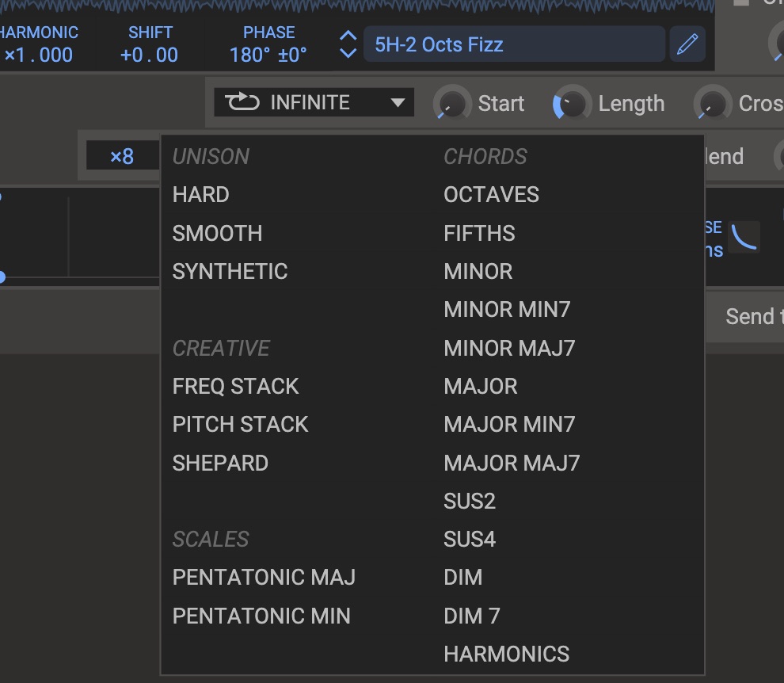Select MAJOR MAJ7 chord mode
This screenshot has height=683, width=784.
click(512, 463)
